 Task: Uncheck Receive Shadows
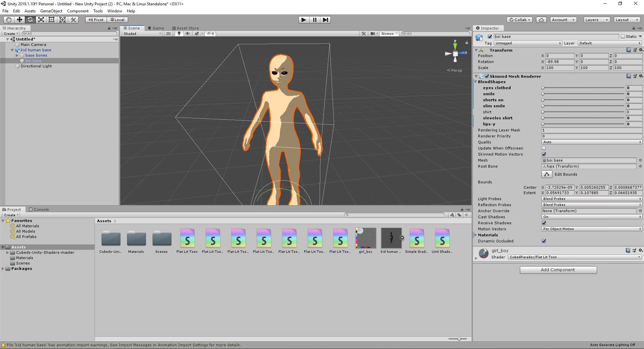pyautogui.click(x=544, y=223)
